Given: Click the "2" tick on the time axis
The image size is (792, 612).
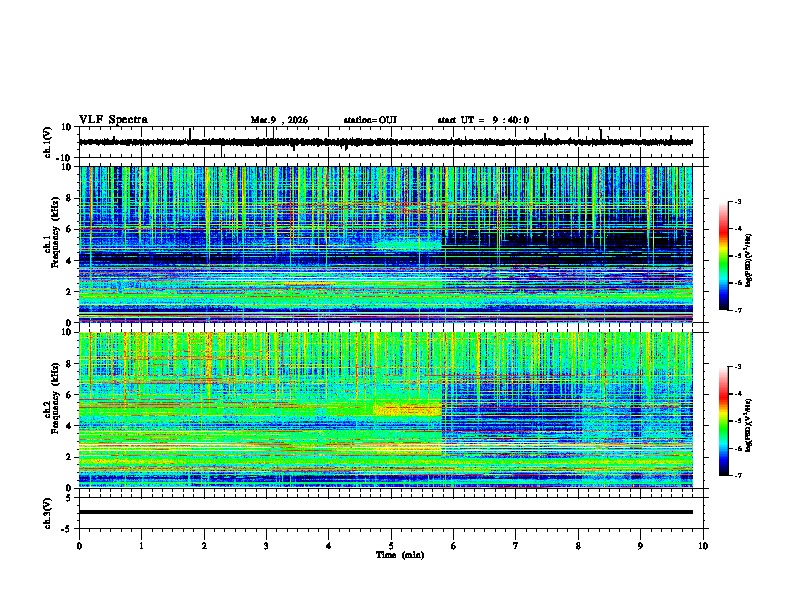Looking at the screenshot, I should coord(204,546).
